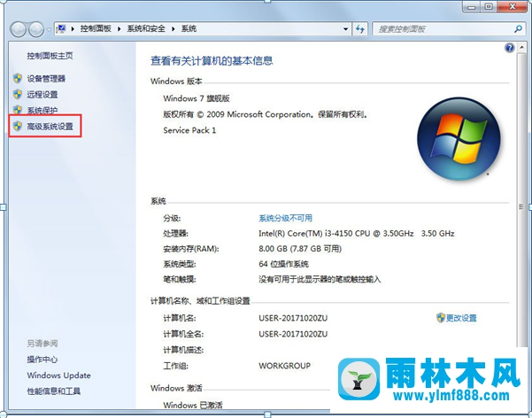This screenshot has width=532, height=418.
Task: Open 远程设置 link
Action: click(42, 95)
